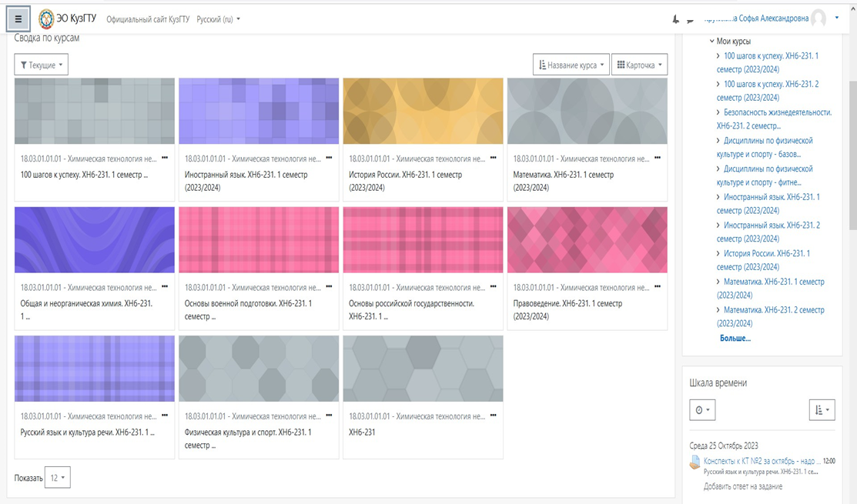Open course 100 шагов к успеху 1 семестр title
Screen dimensions: 857x504
pyautogui.click(x=84, y=175)
